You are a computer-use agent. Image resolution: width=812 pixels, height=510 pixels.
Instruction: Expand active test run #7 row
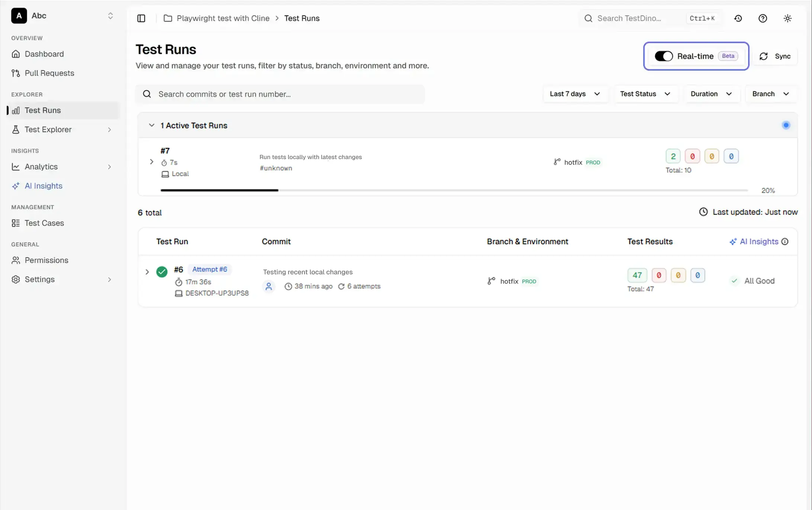coord(151,162)
